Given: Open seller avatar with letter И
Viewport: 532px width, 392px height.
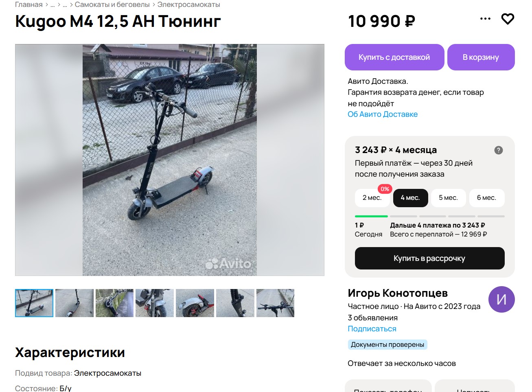Looking at the screenshot, I should [x=501, y=299].
